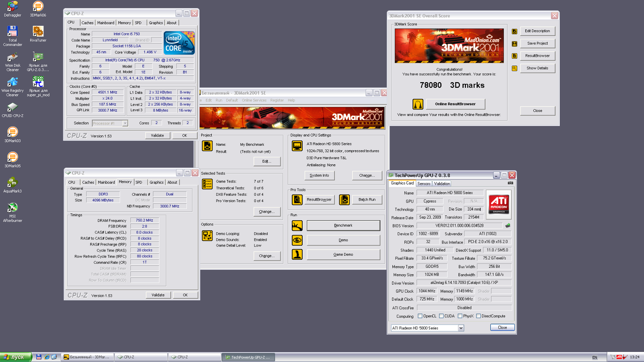The height and width of the screenshot is (362, 644).
Task: Open the Validation tab in GPU-Z
Action: pyautogui.click(x=442, y=184)
